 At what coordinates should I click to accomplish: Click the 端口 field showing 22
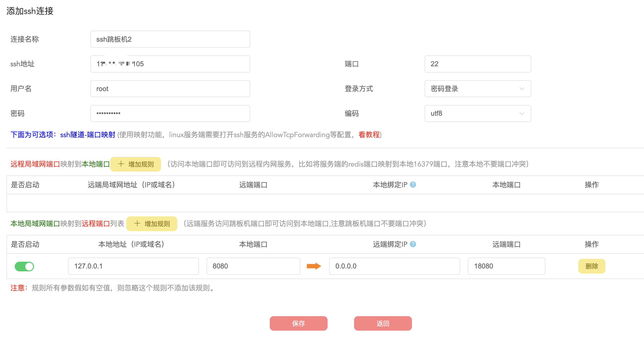[x=477, y=64]
